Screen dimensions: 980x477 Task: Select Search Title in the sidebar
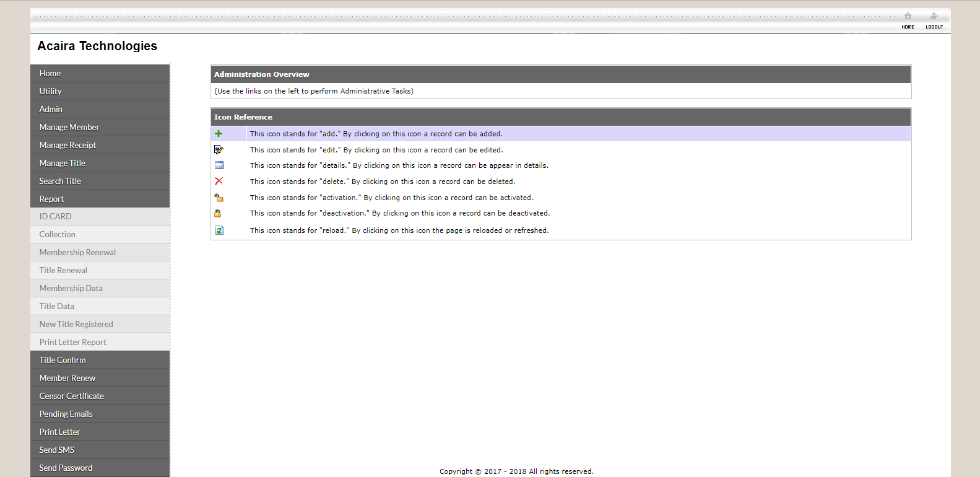click(60, 181)
